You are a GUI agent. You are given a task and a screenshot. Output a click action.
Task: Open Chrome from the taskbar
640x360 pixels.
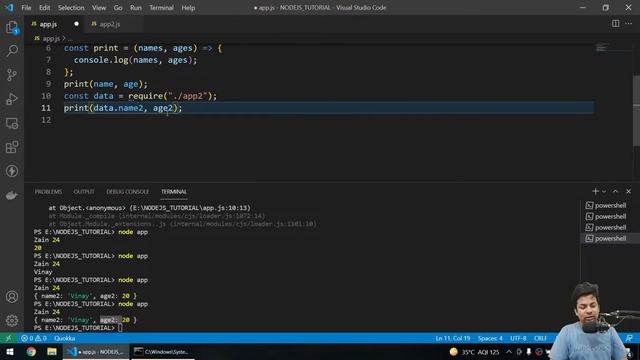31,351
